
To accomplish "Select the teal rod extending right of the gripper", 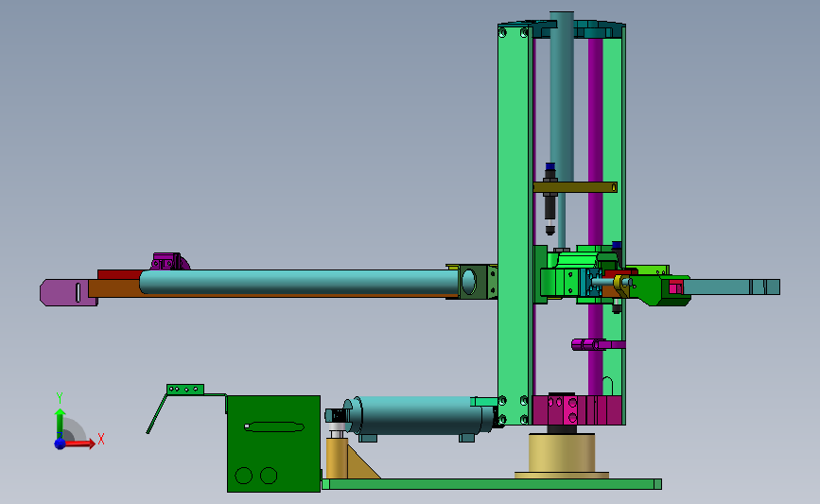I will point(731,287).
